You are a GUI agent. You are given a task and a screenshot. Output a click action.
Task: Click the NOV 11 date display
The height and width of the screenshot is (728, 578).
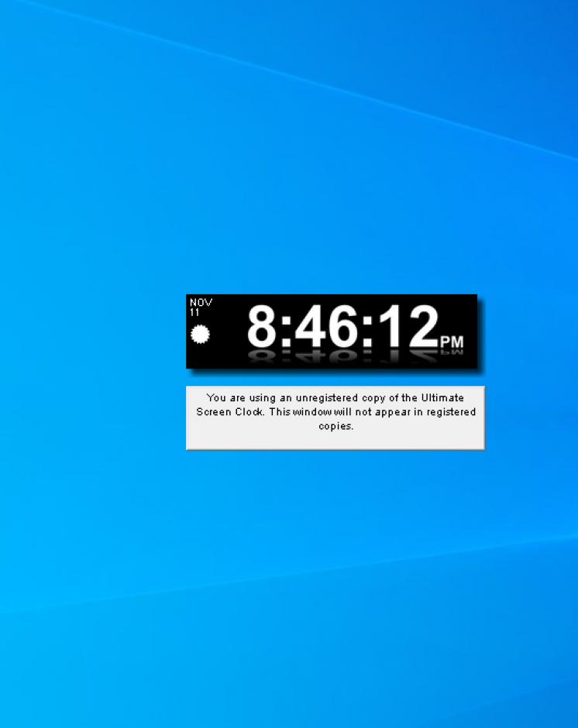[201, 307]
